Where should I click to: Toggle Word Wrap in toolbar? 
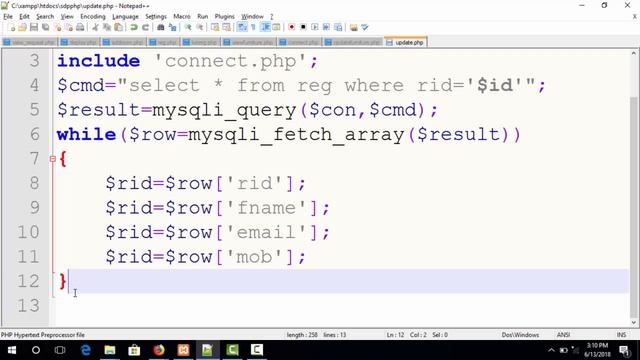coord(242,27)
